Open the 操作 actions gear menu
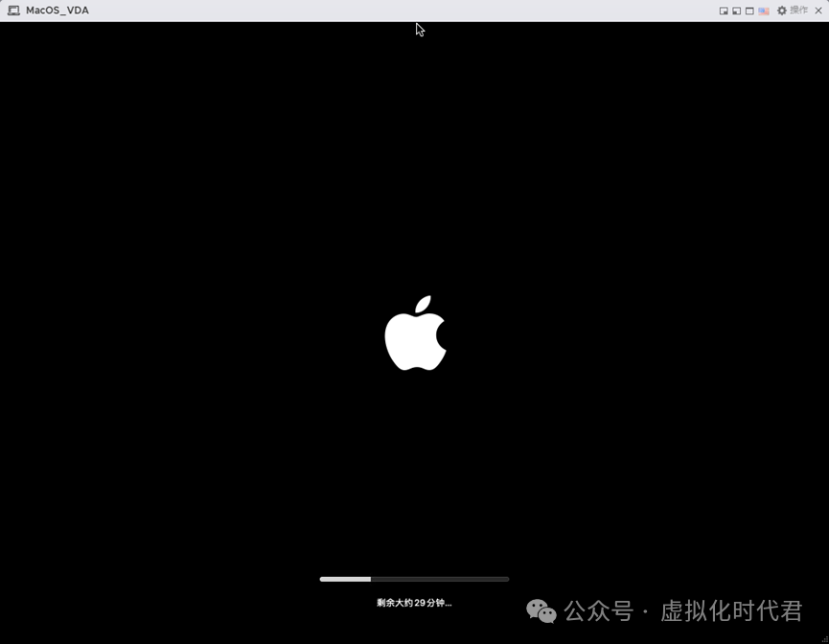 792,11
